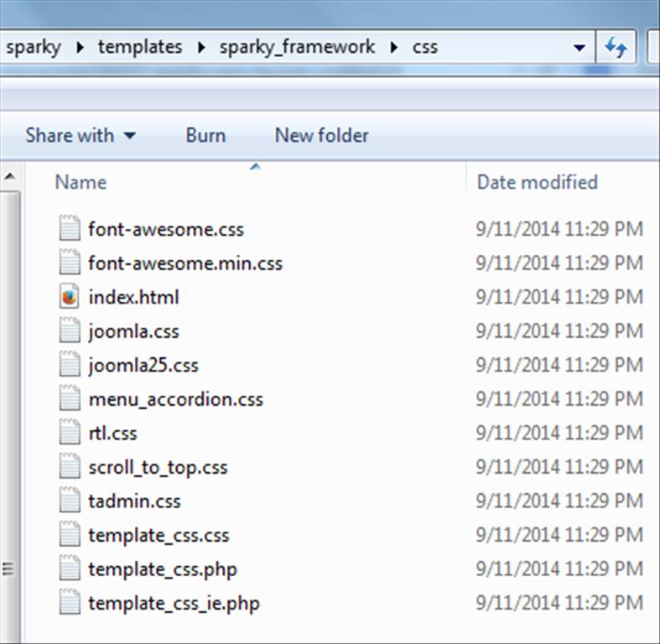Select the file name index.html

point(134,298)
